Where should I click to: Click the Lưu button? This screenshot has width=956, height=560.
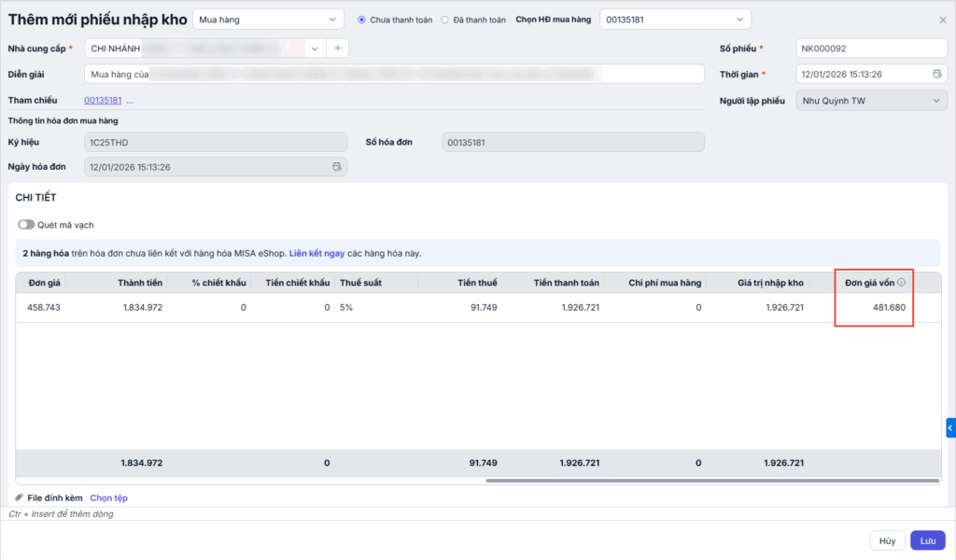coord(927,540)
